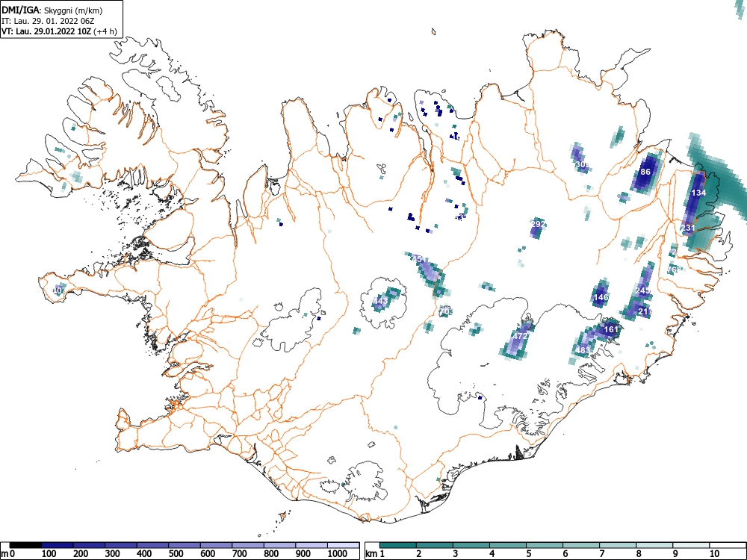Click the '4' tick label in the km legend

492,554
